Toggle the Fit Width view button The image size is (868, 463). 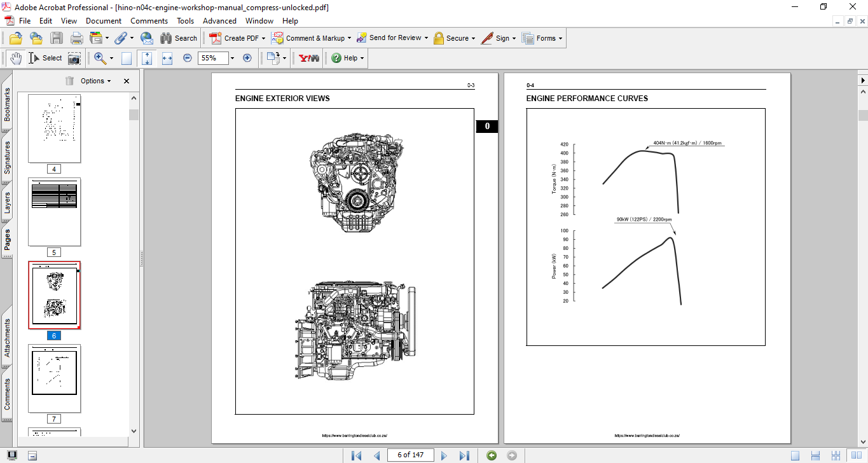pyautogui.click(x=167, y=58)
